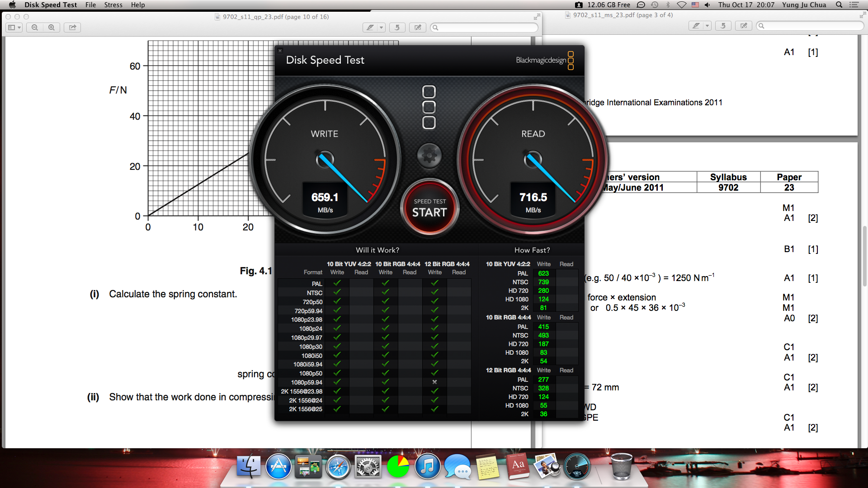
Task: Open Wi-Fi menu bar icon
Action: pyautogui.click(x=682, y=5)
